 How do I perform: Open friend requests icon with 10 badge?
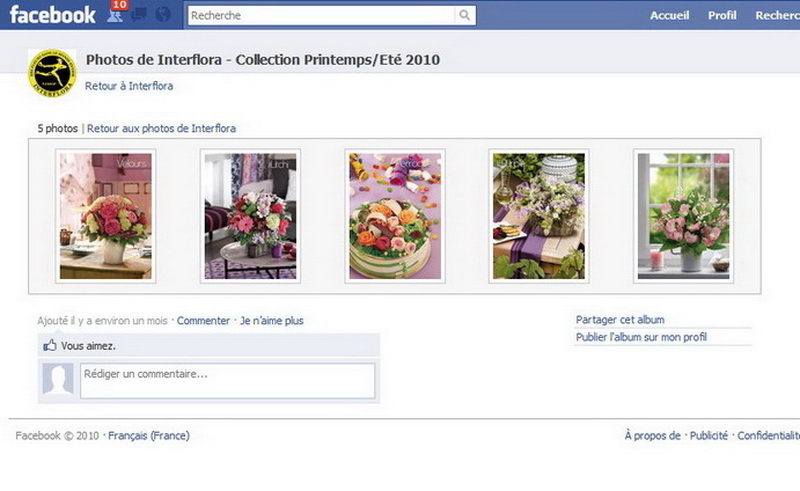coord(116,13)
